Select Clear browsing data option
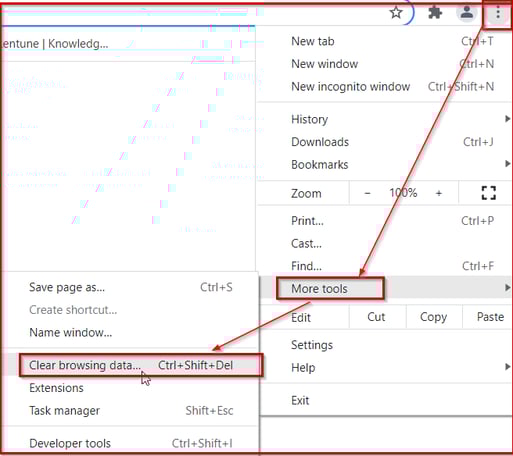This screenshot has width=513, height=456. [x=131, y=365]
